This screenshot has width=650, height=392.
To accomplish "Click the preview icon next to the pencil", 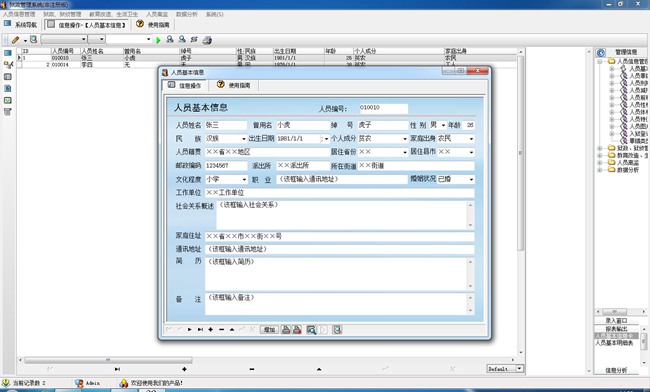I will coord(34,39).
